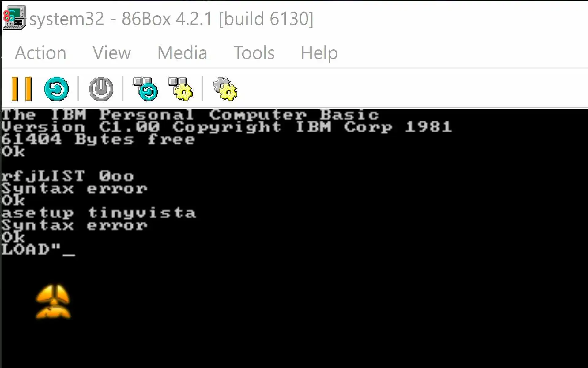
Task: Open the Action menu
Action: pos(40,53)
